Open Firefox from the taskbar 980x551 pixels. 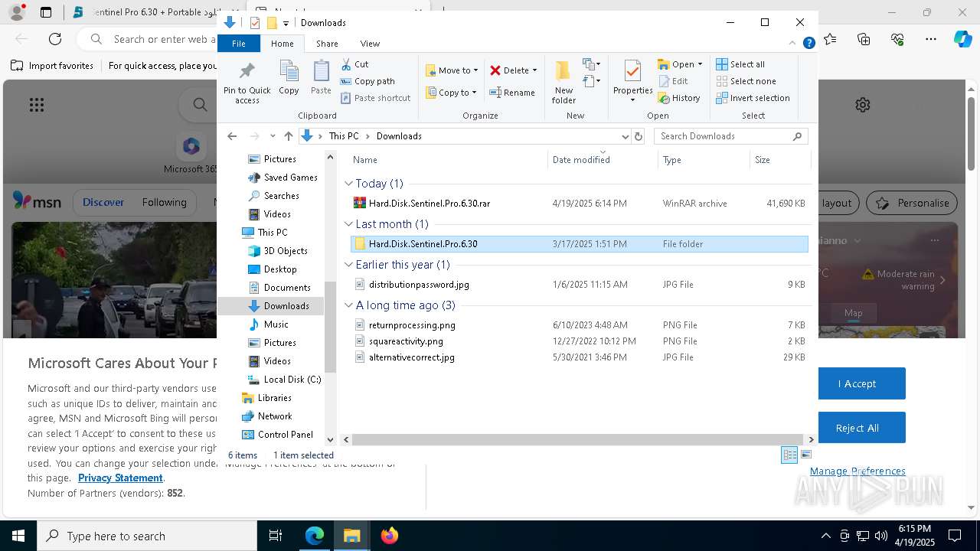click(390, 536)
